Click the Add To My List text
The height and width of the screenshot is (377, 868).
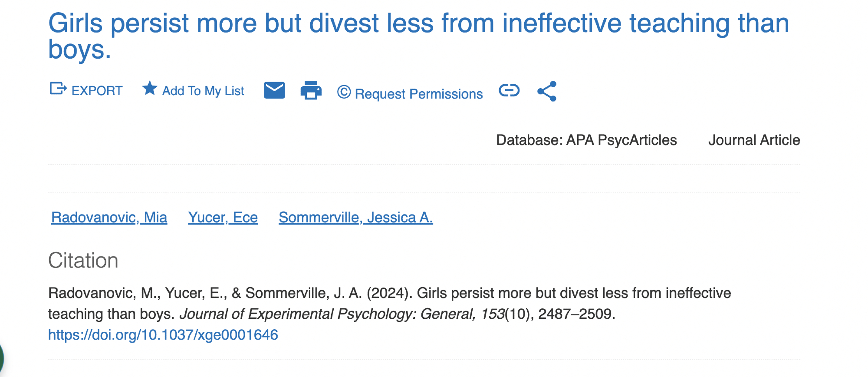[x=203, y=91]
